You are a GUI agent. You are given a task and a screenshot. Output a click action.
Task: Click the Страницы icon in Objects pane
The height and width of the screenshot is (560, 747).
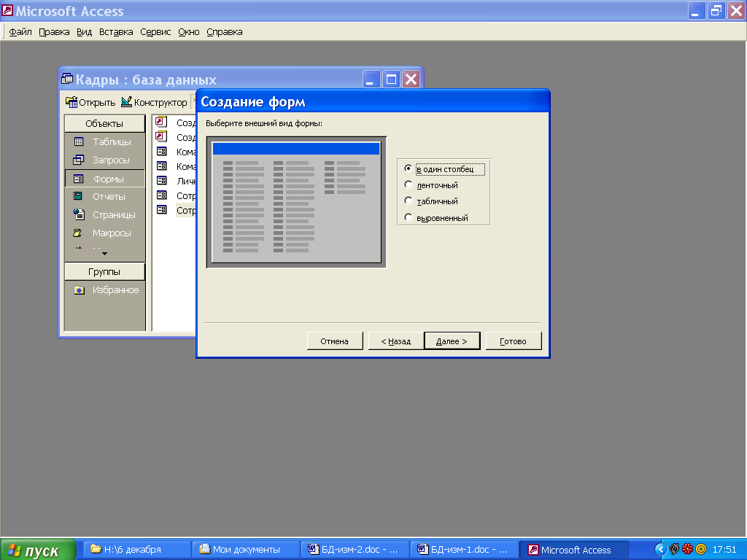click(x=79, y=214)
